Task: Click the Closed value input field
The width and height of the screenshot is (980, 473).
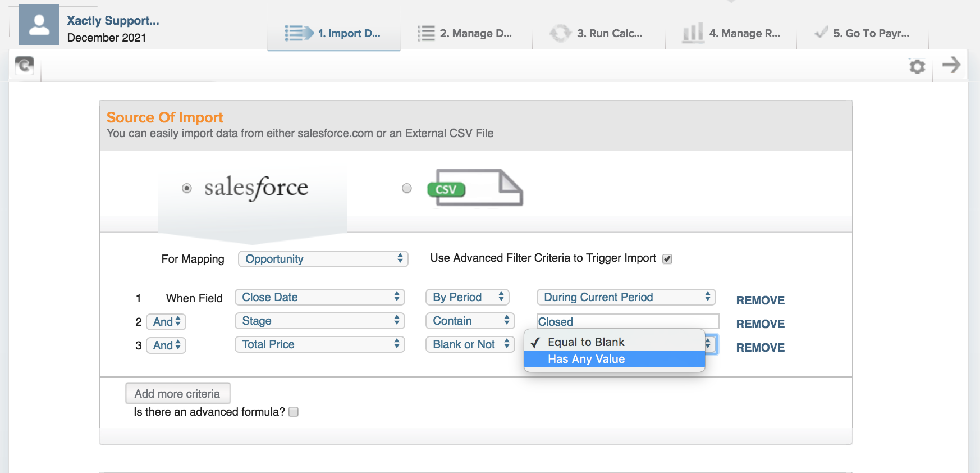Action: tap(628, 321)
